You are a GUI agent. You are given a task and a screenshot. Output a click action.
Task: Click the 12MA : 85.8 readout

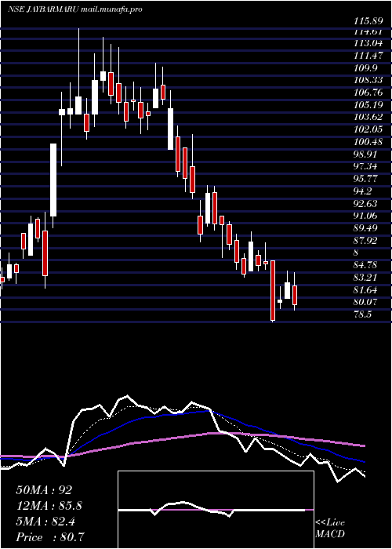(x=49, y=506)
